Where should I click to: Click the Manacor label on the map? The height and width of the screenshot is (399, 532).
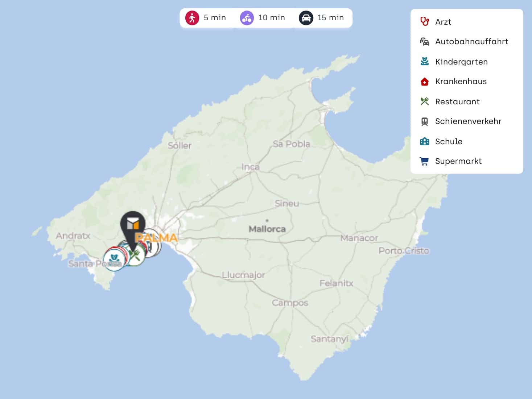(359, 238)
